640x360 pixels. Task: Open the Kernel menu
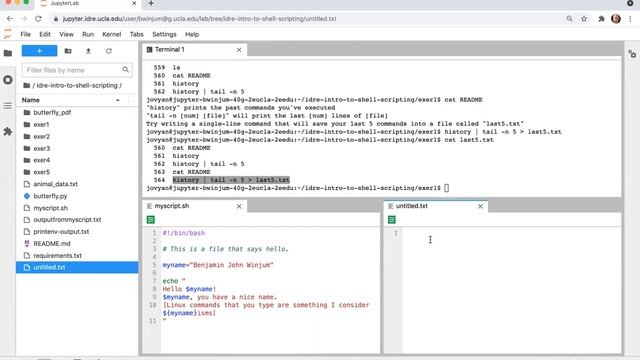[111, 34]
